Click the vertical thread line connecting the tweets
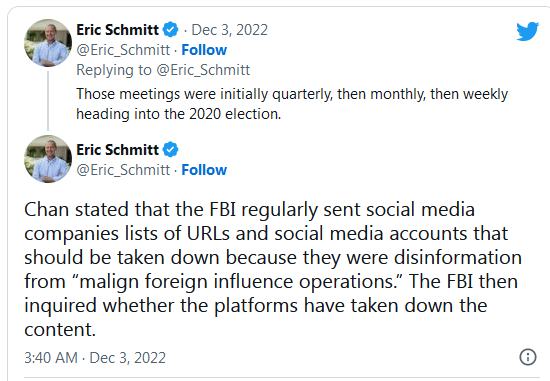This screenshot has width=550, height=381. (48, 100)
